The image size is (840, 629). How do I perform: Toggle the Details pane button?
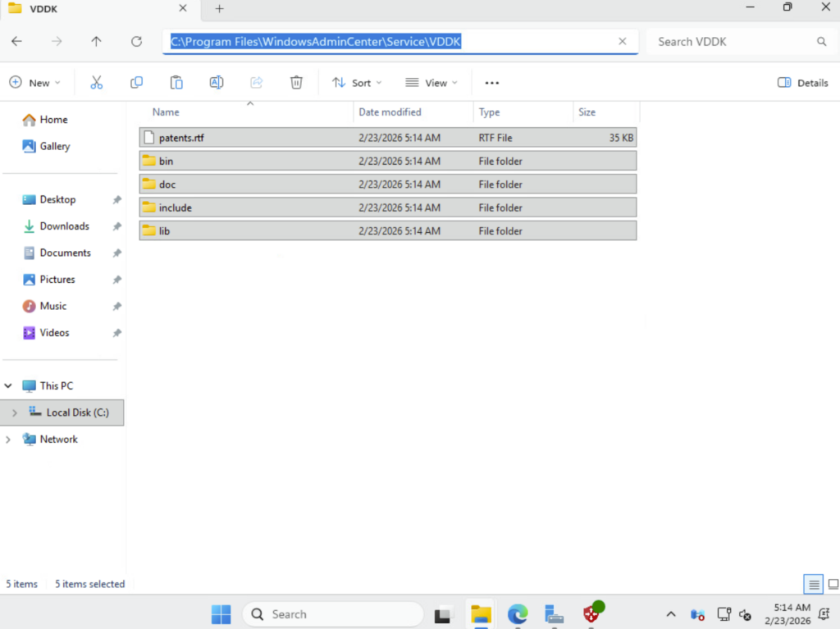click(802, 83)
